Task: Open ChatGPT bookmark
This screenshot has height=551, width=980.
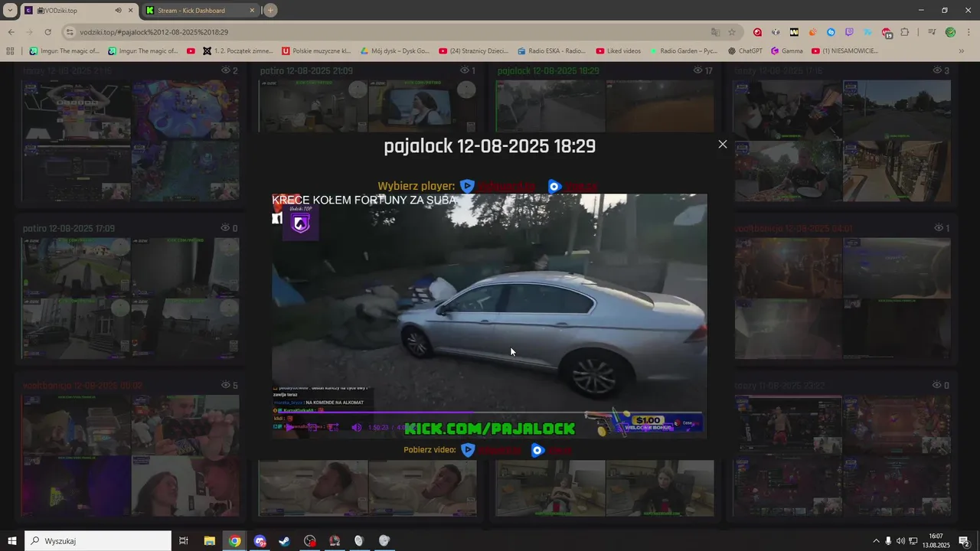Action: click(x=745, y=51)
